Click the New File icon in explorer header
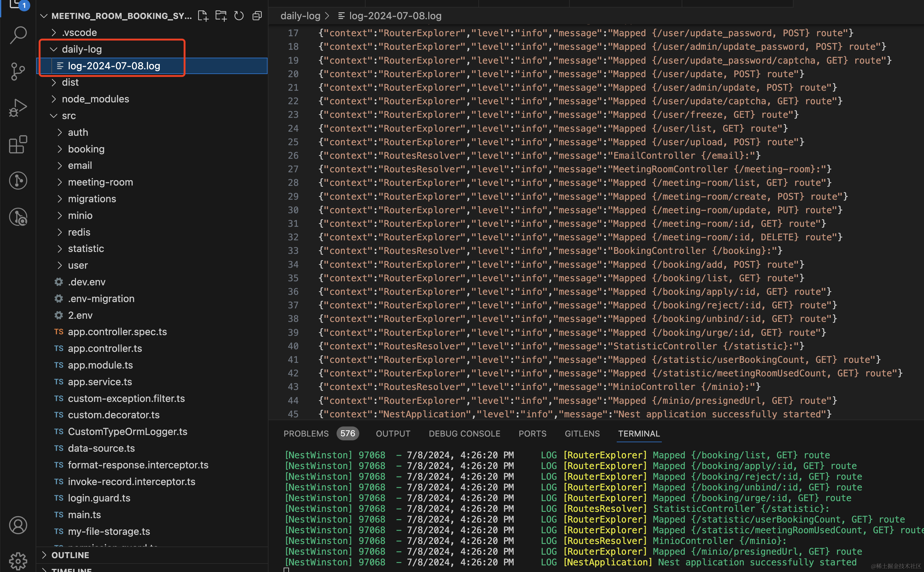924x572 pixels. coord(203,16)
